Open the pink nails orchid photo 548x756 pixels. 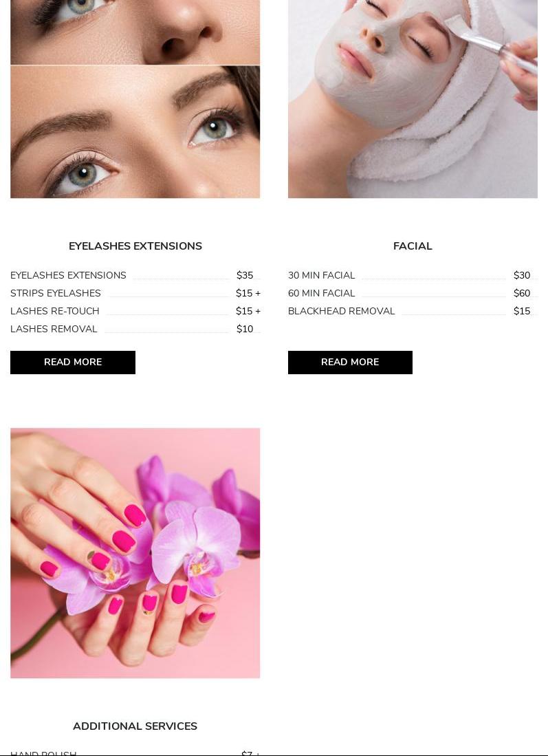[x=135, y=553]
